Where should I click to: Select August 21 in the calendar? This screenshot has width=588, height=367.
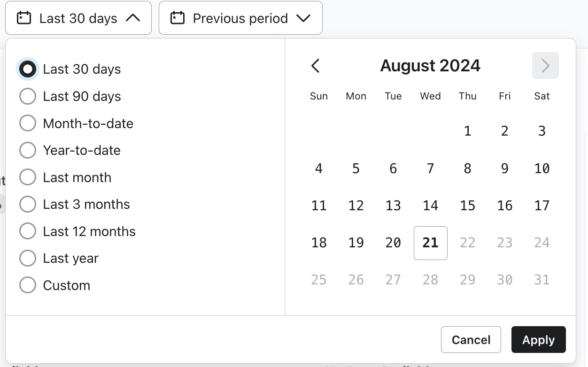coord(430,243)
